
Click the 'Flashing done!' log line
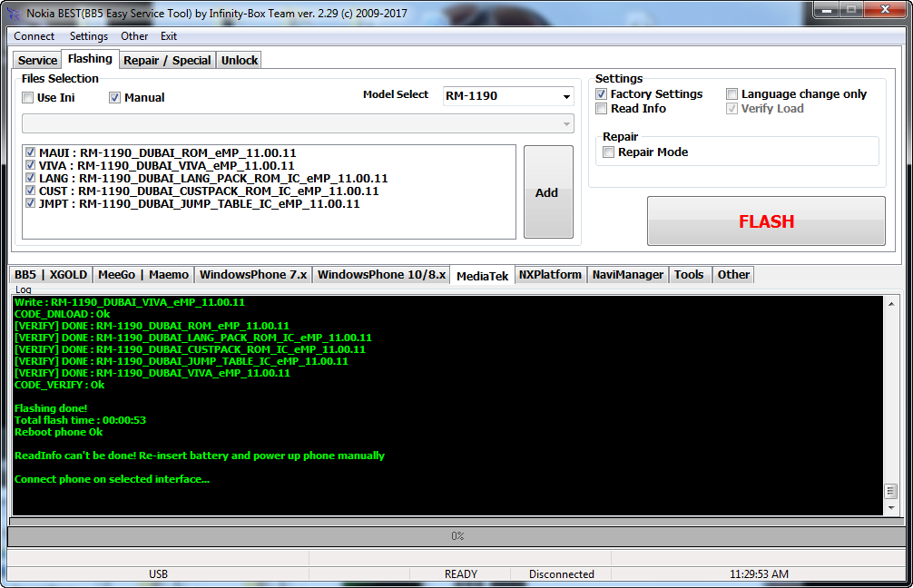click(x=51, y=408)
